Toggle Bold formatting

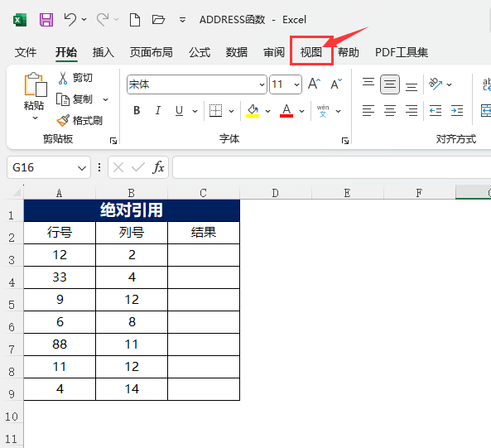[x=137, y=110]
